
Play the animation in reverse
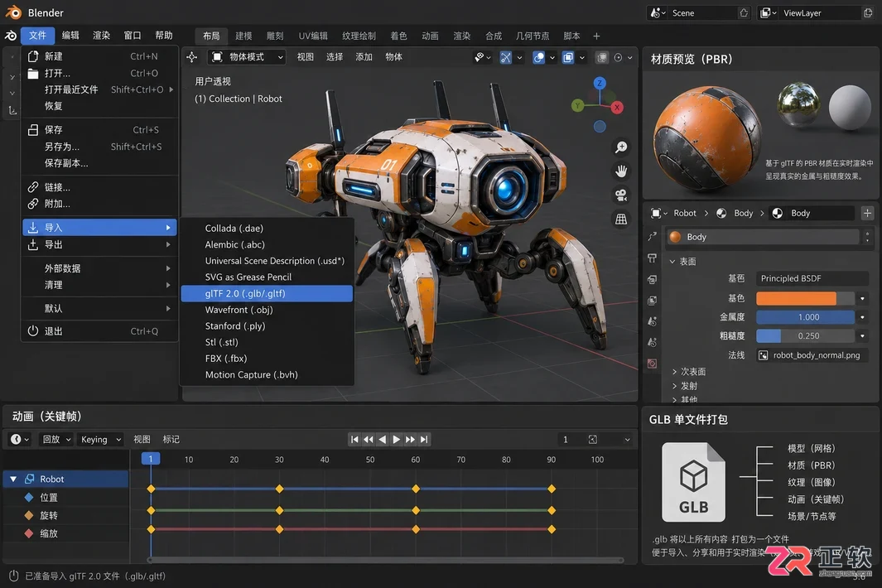point(383,440)
